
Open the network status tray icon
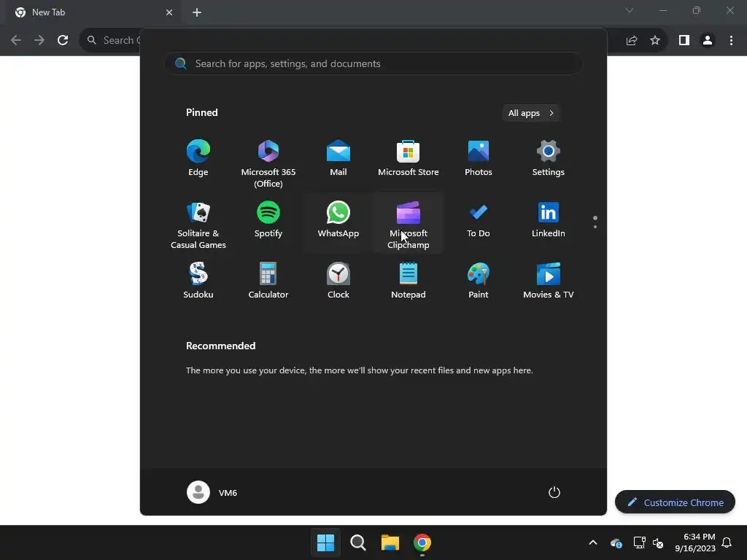click(x=639, y=542)
